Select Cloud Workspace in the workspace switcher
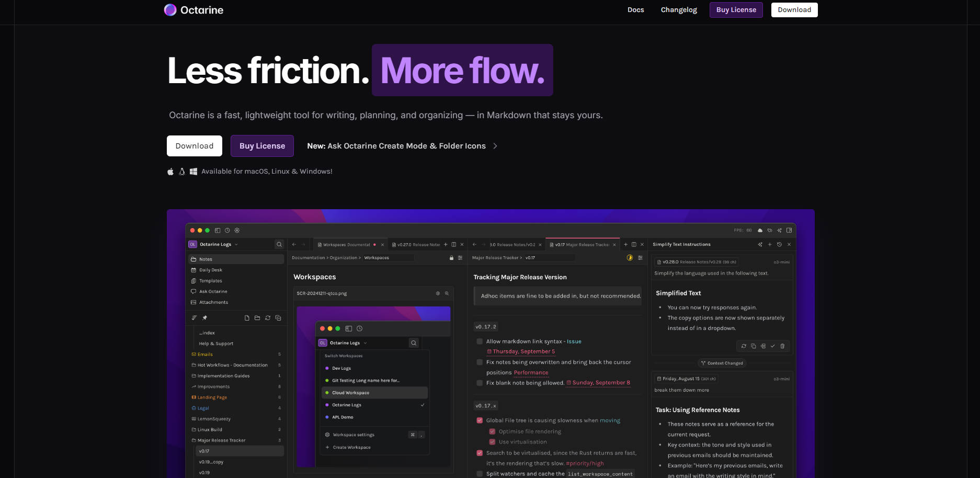Viewport: 980px width, 478px height. coord(350,393)
